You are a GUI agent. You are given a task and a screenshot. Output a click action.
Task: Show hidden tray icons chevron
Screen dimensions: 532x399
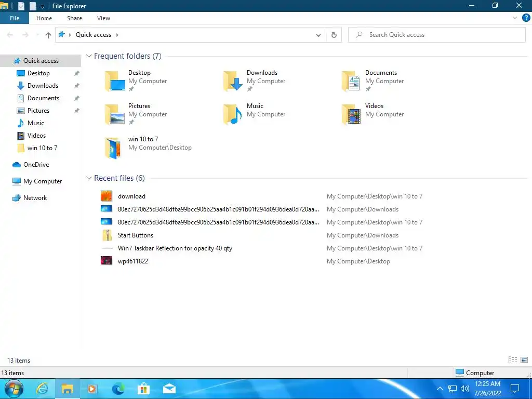coord(440,389)
